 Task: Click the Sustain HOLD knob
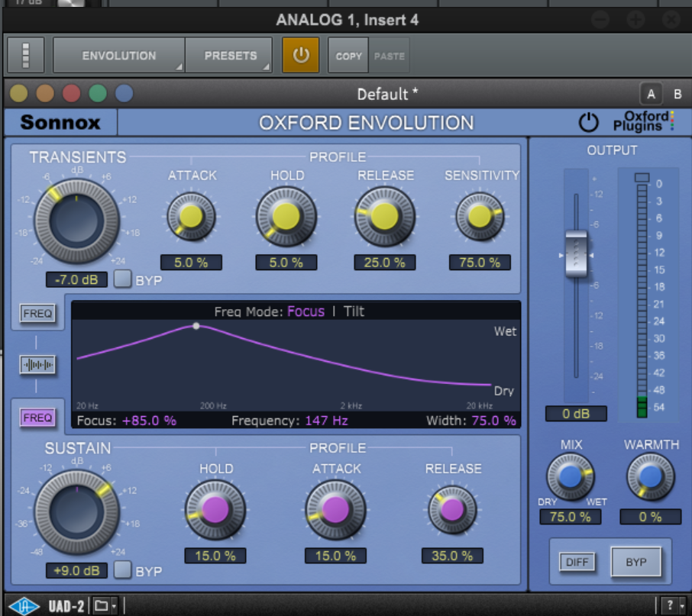(215, 510)
